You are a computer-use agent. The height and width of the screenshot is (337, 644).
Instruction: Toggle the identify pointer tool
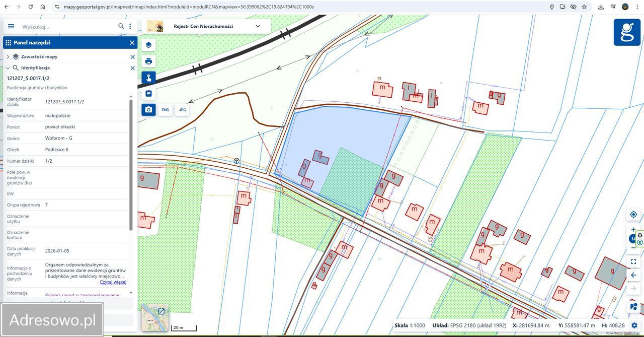(148, 78)
